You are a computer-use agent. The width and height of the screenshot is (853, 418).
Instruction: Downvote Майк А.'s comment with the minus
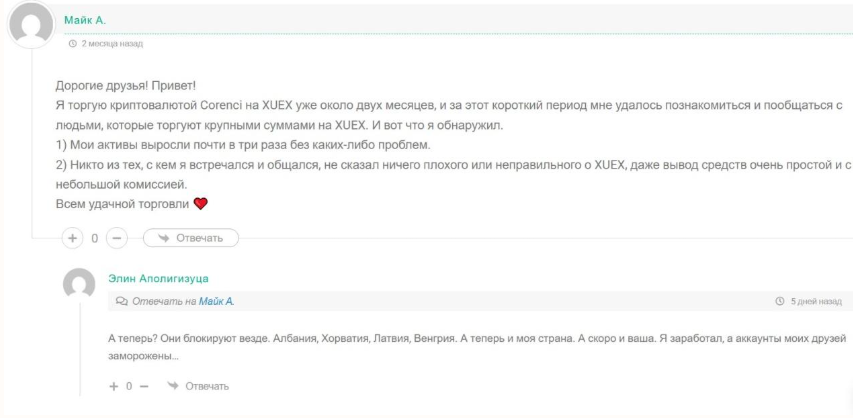point(116,238)
